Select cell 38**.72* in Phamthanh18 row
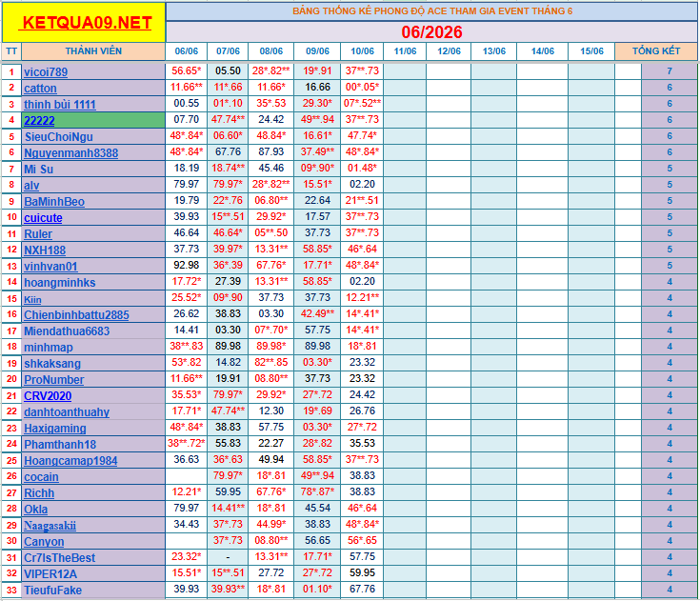The image size is (700, 601). pyautogui.click(x=186, y=443)
